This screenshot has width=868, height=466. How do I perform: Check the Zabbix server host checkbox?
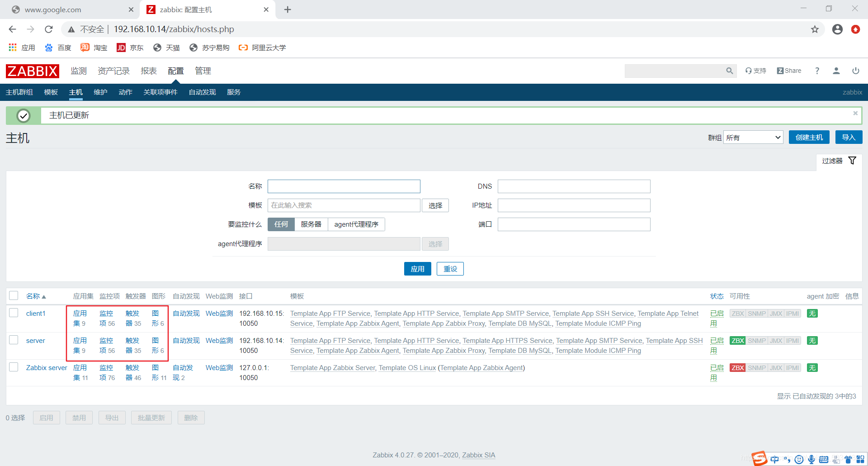pos(14,367)
